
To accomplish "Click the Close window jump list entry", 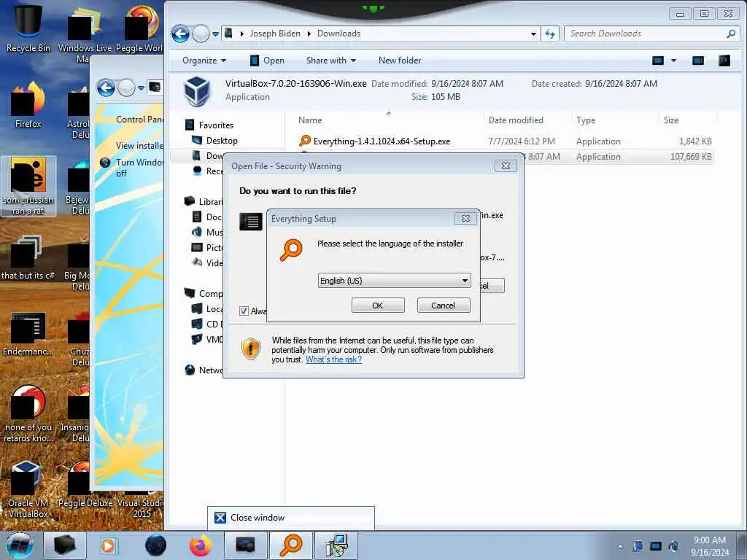I will pos(290,518).
